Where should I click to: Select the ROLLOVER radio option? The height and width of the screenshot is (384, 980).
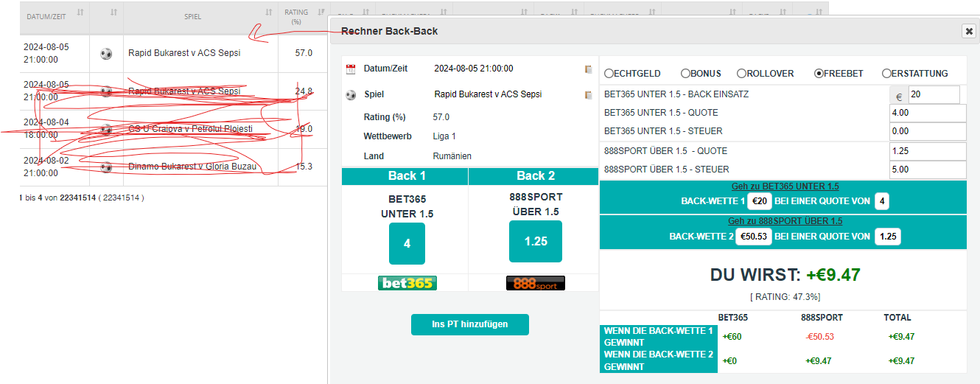741,74
